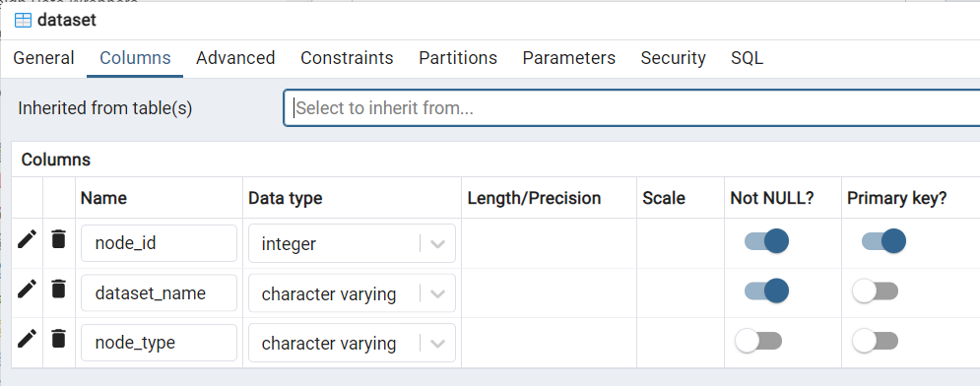Open the SQL tab
This screenshot has height=386, width=980.
(x=747, y=58)
